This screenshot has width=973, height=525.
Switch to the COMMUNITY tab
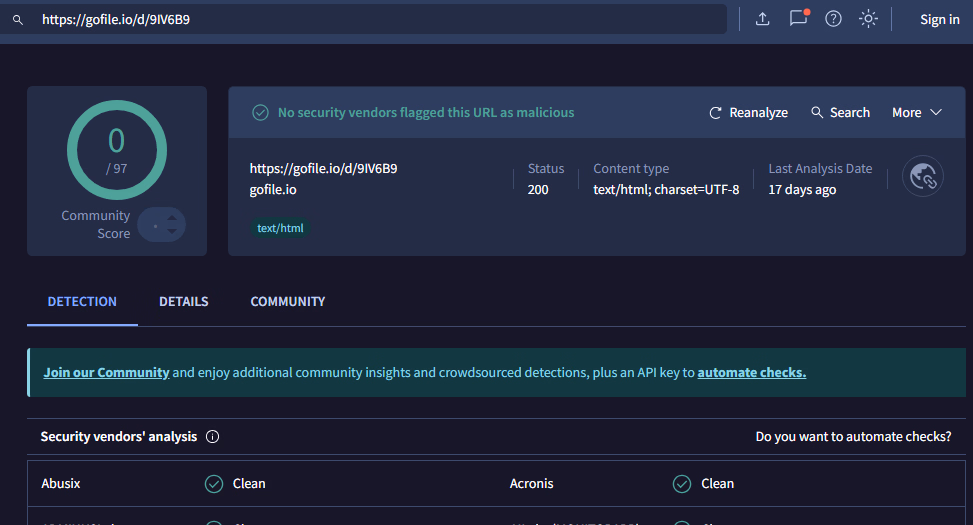point(288,301)
